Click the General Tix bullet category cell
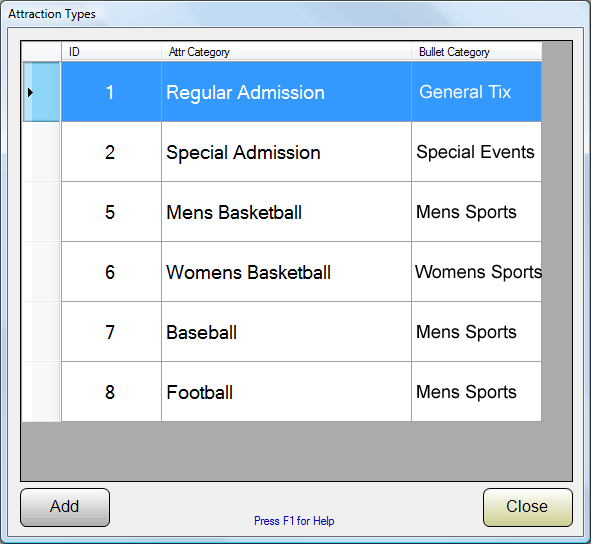This screenshot has width=591, height=544. 476,92
